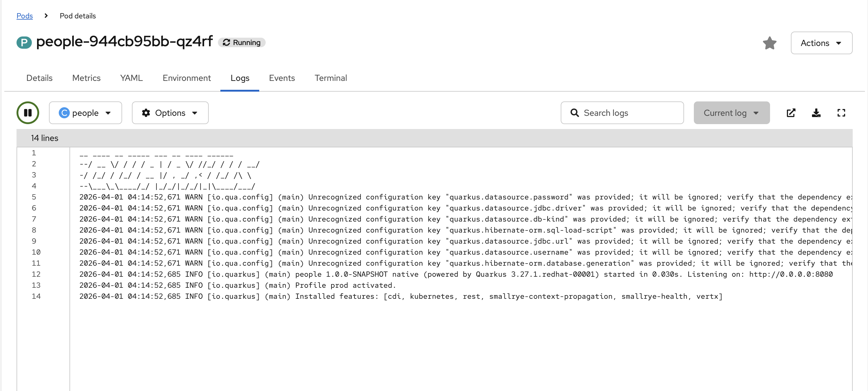Switch to the Terminal tab

pyautogui.click(x=330, y=78)
